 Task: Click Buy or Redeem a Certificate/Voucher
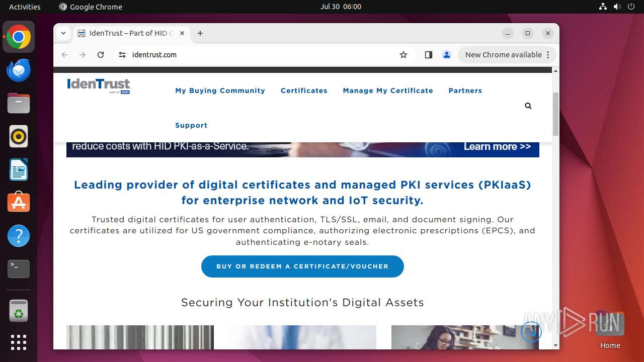[x=302, y=266]
